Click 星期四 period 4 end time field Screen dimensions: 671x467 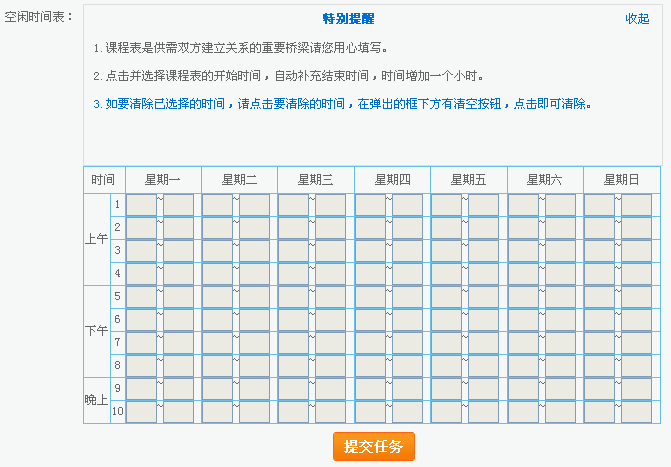point(407,273)
